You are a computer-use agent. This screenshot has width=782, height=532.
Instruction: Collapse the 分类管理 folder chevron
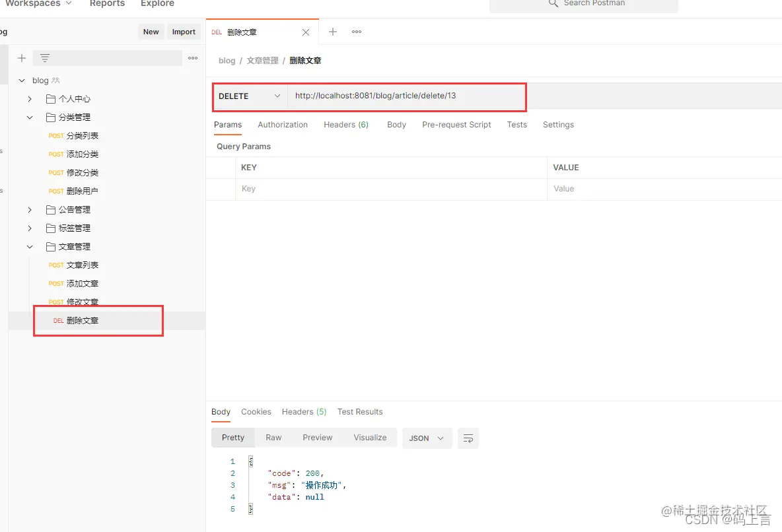(30, 117)
